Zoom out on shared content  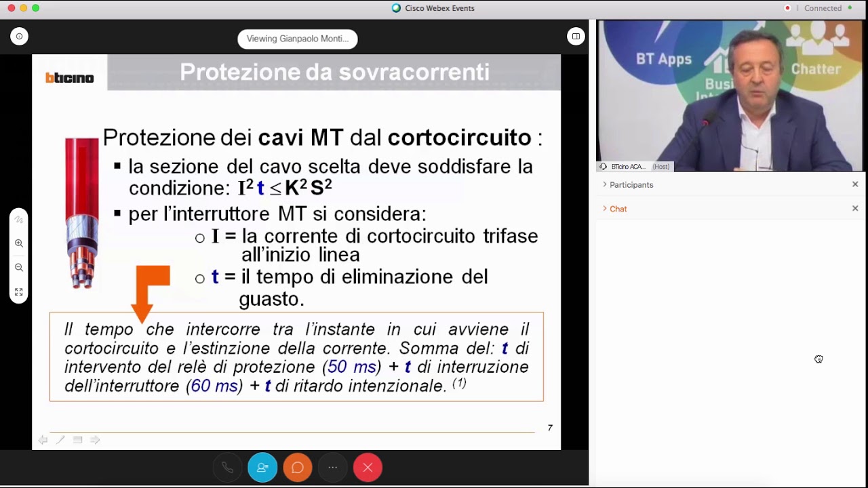(19, 268)
